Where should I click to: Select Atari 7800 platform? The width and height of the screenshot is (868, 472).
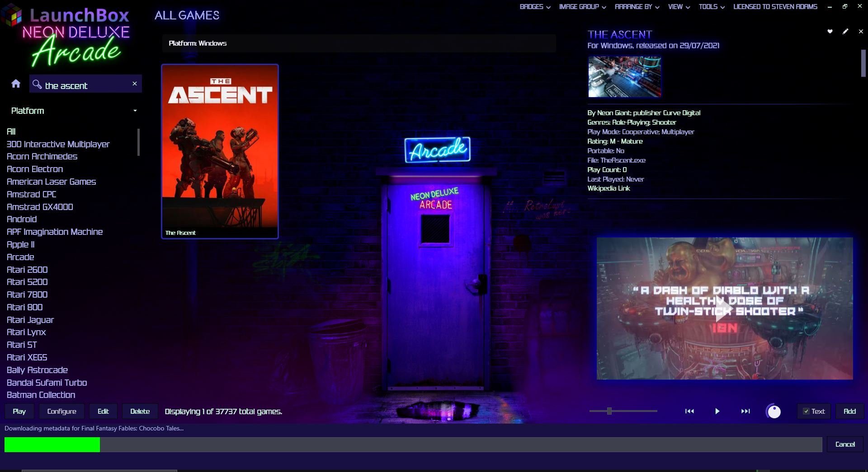pyautogui.click(x=27, y=294)
